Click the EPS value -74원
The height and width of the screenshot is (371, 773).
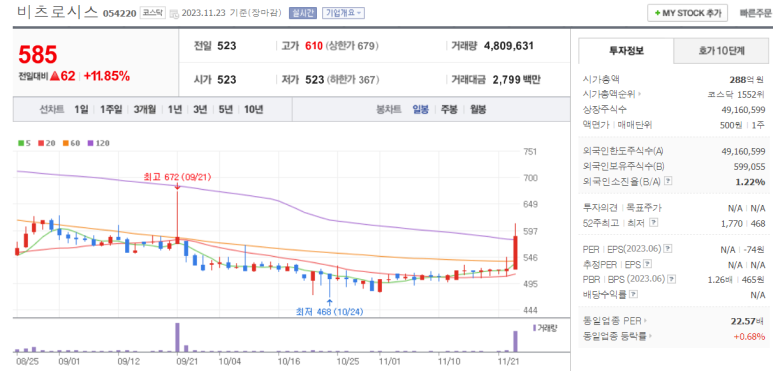point(754,250)
